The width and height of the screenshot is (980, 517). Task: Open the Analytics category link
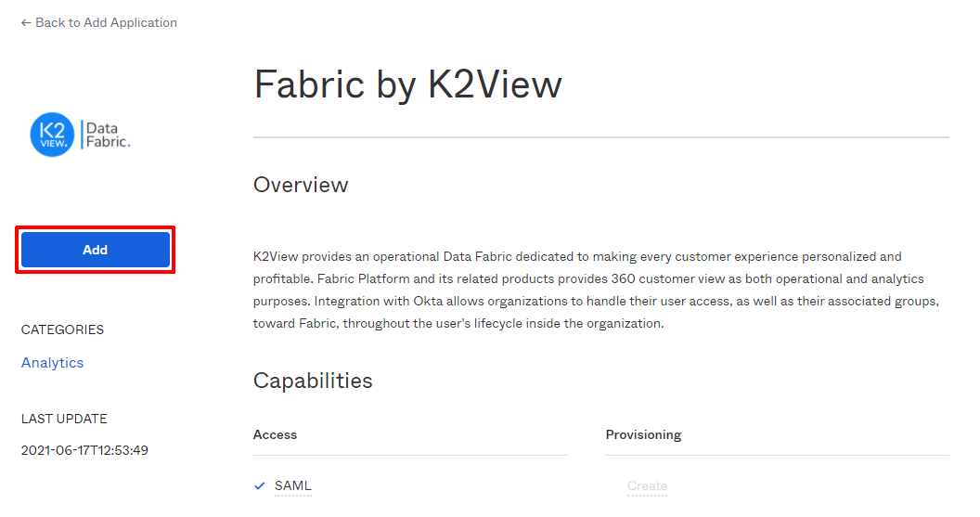click(x=52, y=363)
